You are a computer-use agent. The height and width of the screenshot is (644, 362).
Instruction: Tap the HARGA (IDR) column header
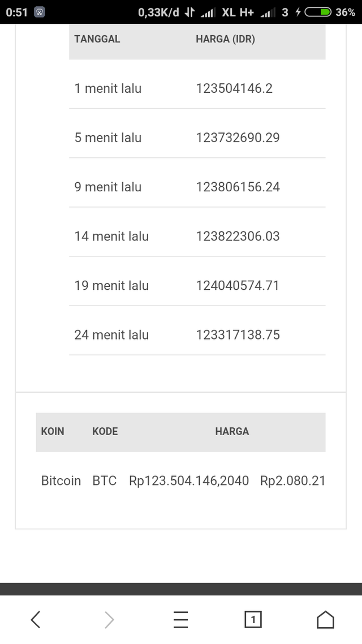pos(225,39)
